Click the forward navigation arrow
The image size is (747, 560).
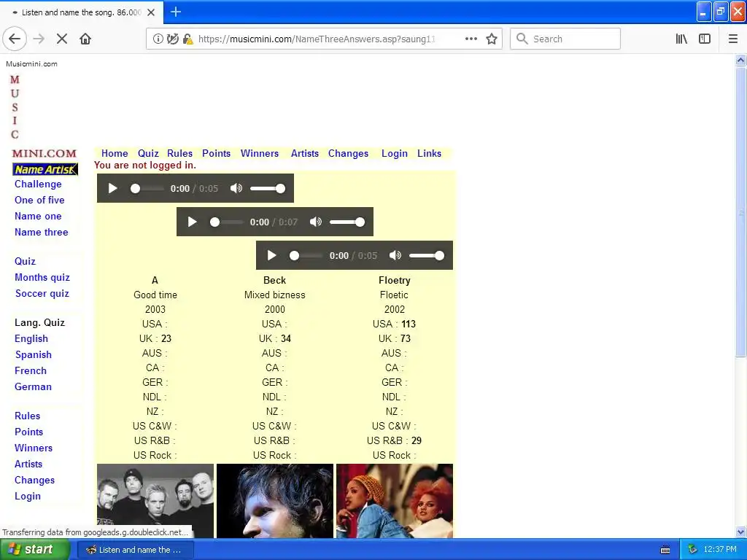[x=39, y=39]
